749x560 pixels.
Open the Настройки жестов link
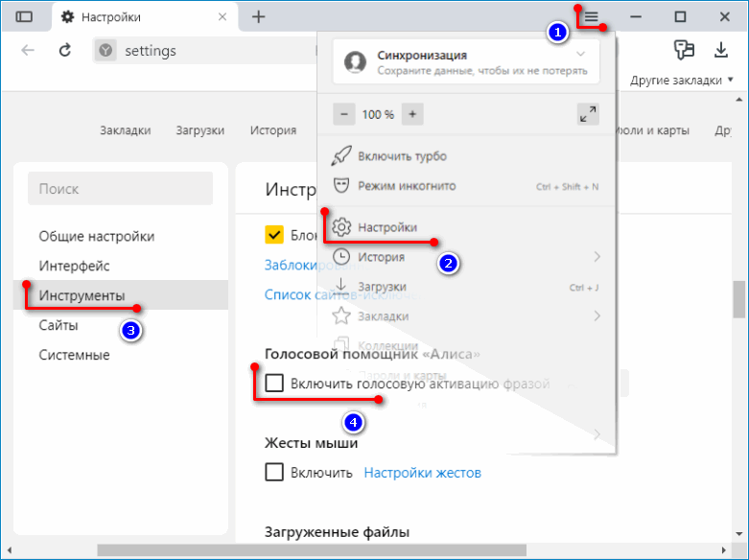click(x=422, y=472)
